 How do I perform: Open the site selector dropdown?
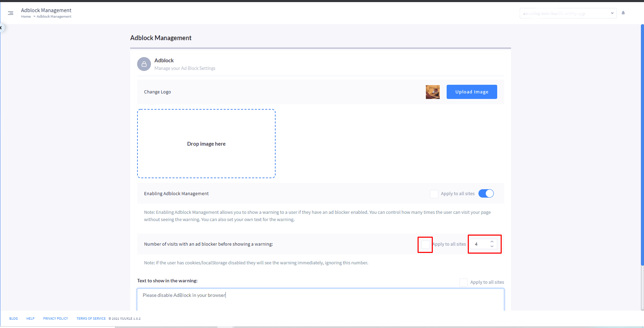pyautogui.click(x=568, y=13)
